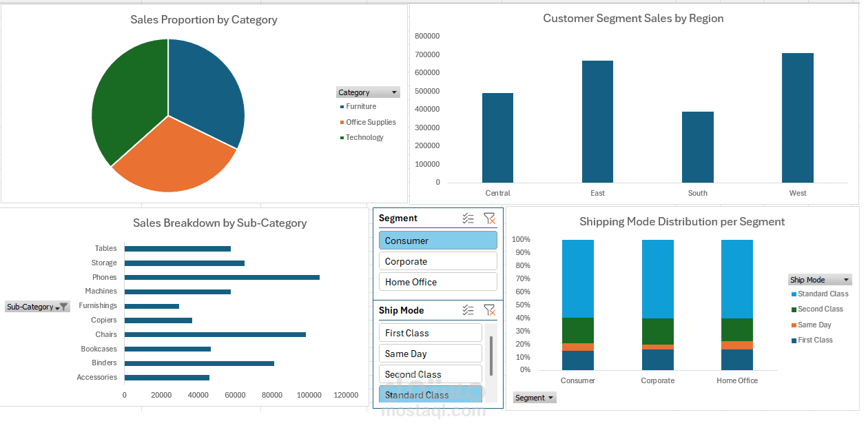This screenshot has width=868, height=428.
Task: Click the Furnishings bar in the sub-category chart
Action: tap(152, 306)
